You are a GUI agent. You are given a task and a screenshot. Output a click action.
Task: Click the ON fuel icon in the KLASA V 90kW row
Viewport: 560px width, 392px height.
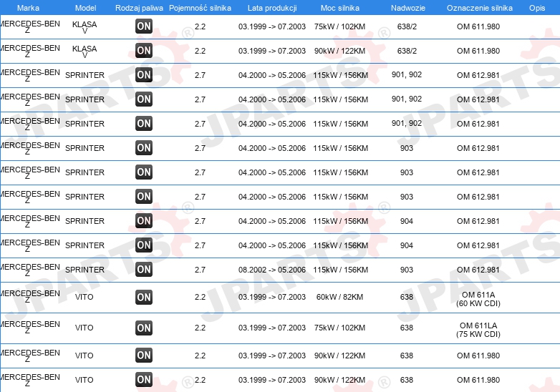coord(144,51)
